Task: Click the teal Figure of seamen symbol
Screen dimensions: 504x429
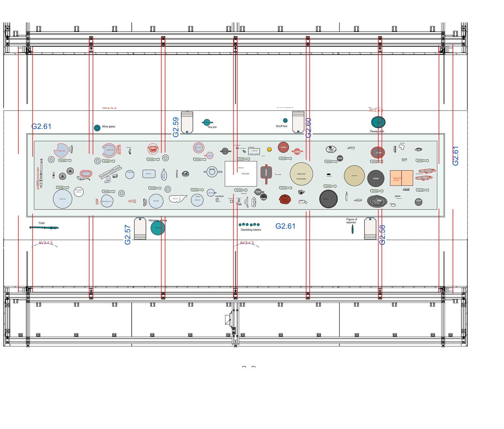Action: click(x=352, y=229)
